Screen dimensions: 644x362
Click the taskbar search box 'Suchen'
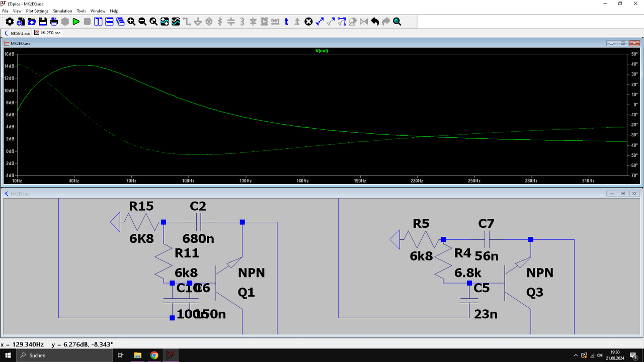tap(64, 355)
